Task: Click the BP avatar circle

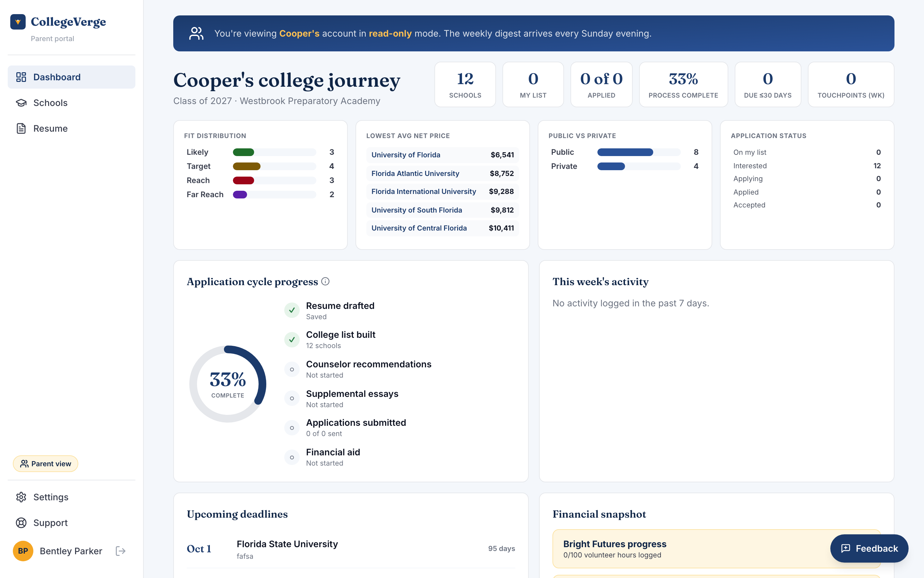Action: pos(23,551)
